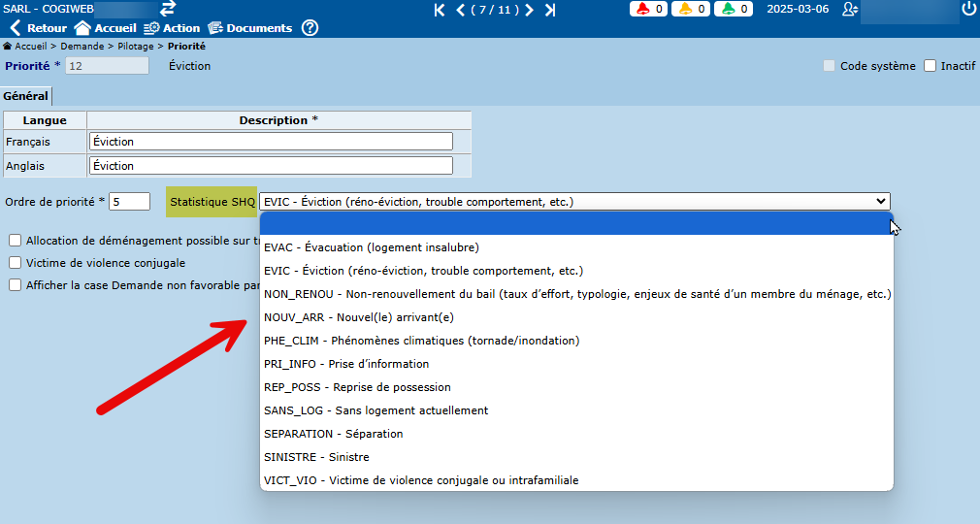Choose SANS_LOG Sans logement actuellement option
This screenshot has height=524, width=980.
(x=376, y=410)
